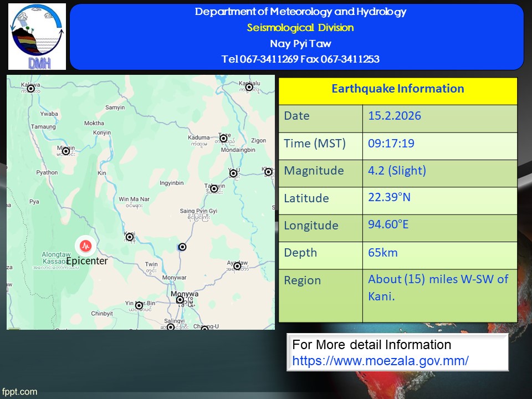
Task: Click the region description about Kani
Action: pyautogui.click(x=438, y=288)
